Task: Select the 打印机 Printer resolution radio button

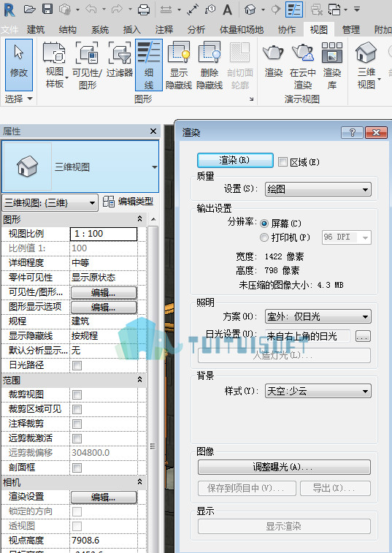Action: 264,237
